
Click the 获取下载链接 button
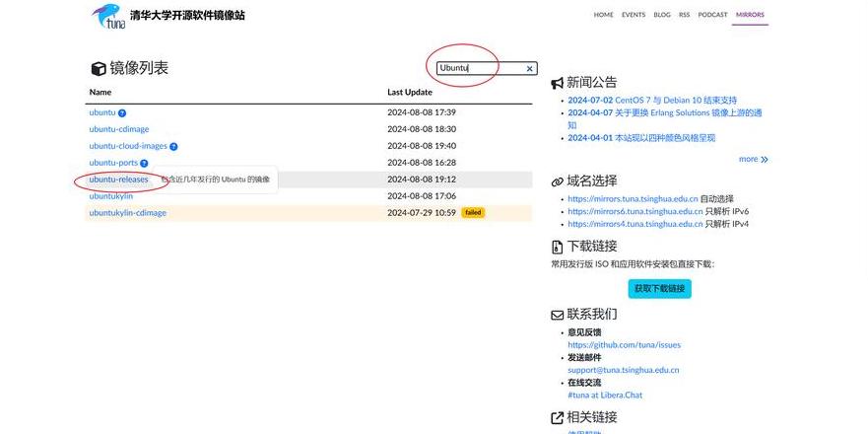[x=659, y=289]
